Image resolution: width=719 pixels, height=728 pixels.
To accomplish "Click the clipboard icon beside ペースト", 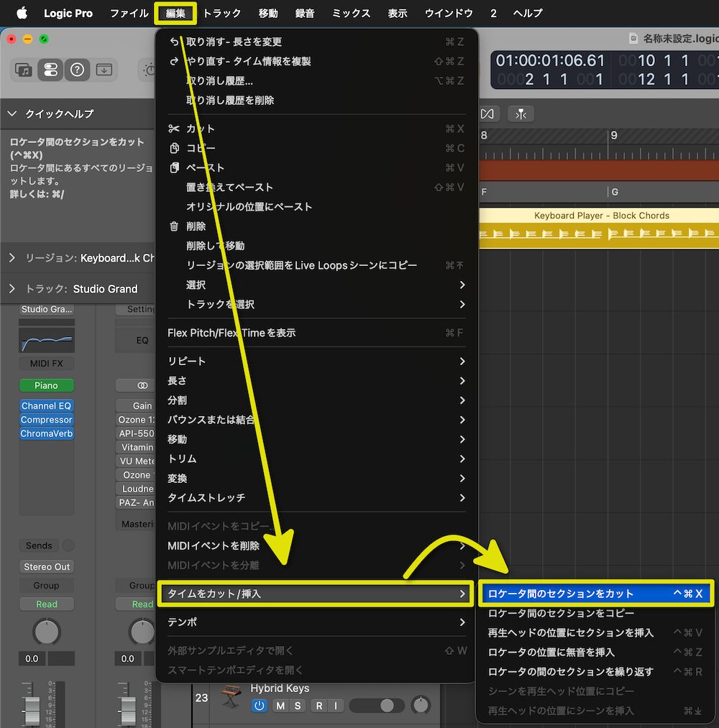I will (x=174, y=167).
